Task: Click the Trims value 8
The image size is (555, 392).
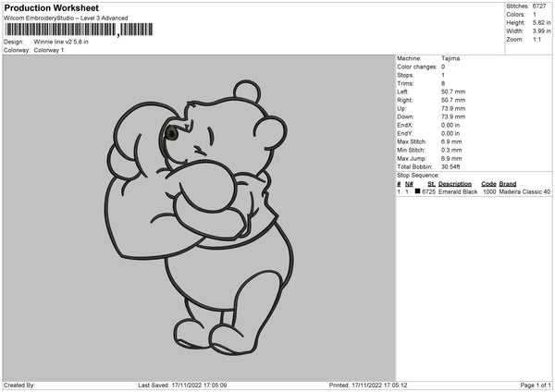Action: point(443,83)
